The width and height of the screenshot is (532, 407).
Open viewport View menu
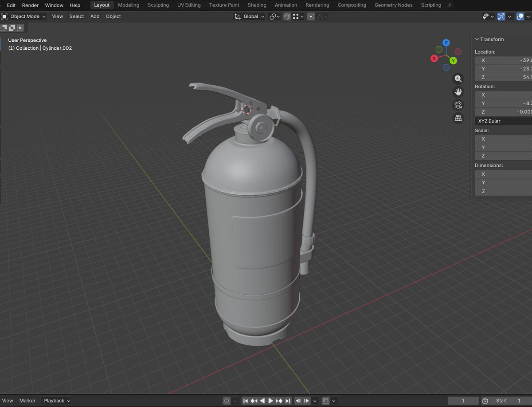(x=58, y=16)
